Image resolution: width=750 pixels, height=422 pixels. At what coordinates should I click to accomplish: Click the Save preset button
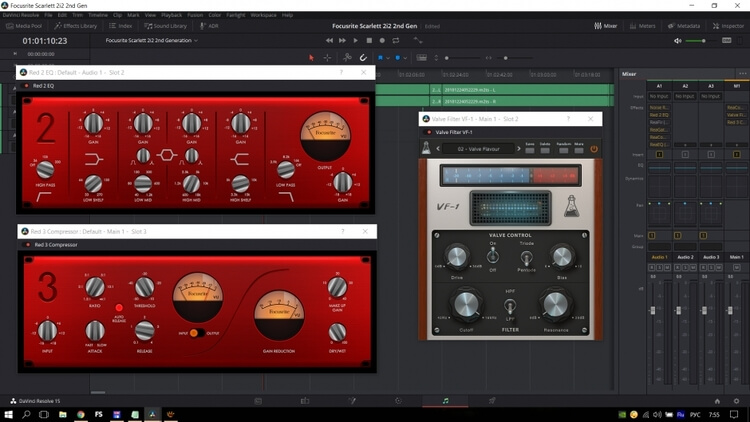(x=530, y=150)
